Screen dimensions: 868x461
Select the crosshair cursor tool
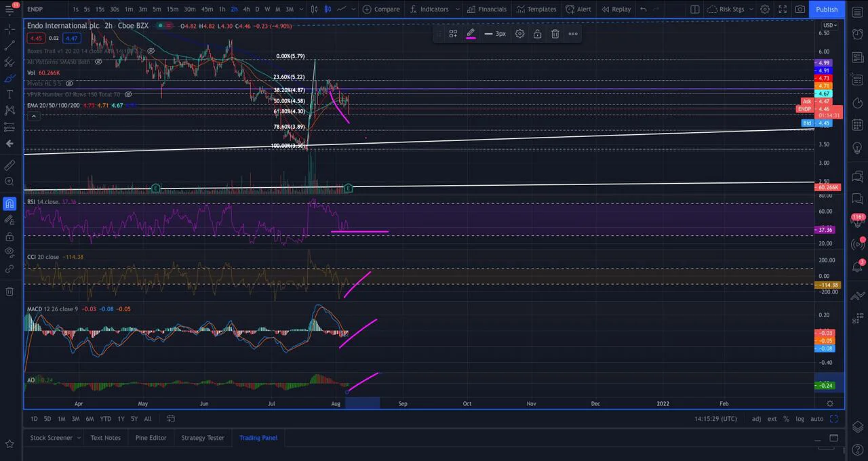point(9,29)
